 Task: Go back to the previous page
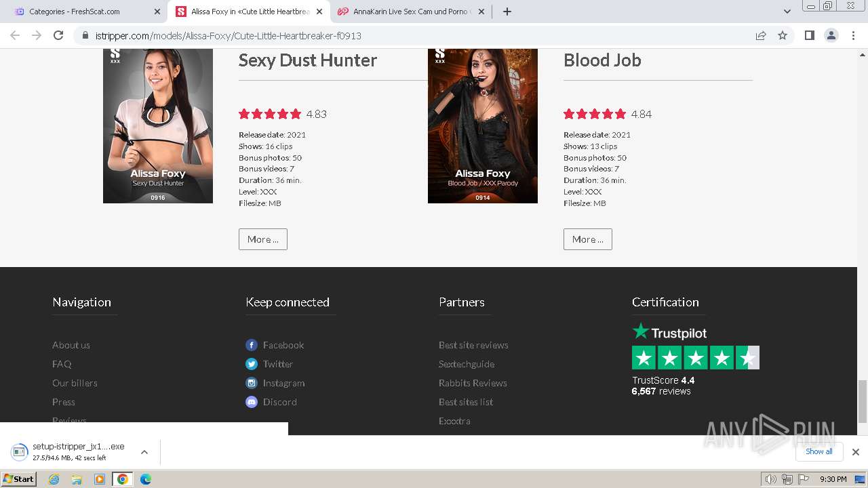15,35
